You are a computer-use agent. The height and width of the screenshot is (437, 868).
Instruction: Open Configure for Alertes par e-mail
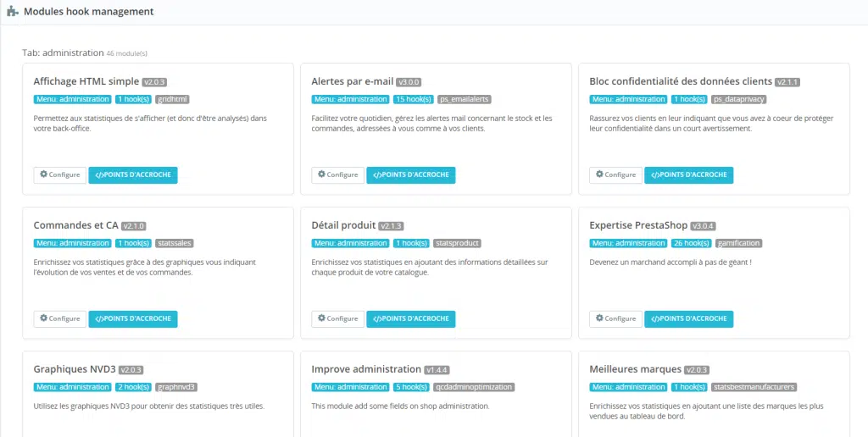point(337,175)
